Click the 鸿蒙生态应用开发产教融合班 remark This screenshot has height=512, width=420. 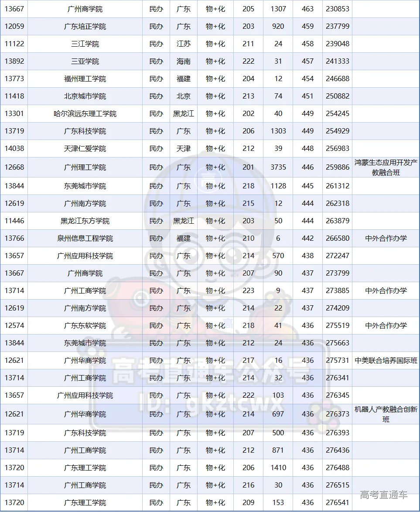(386, 167)
